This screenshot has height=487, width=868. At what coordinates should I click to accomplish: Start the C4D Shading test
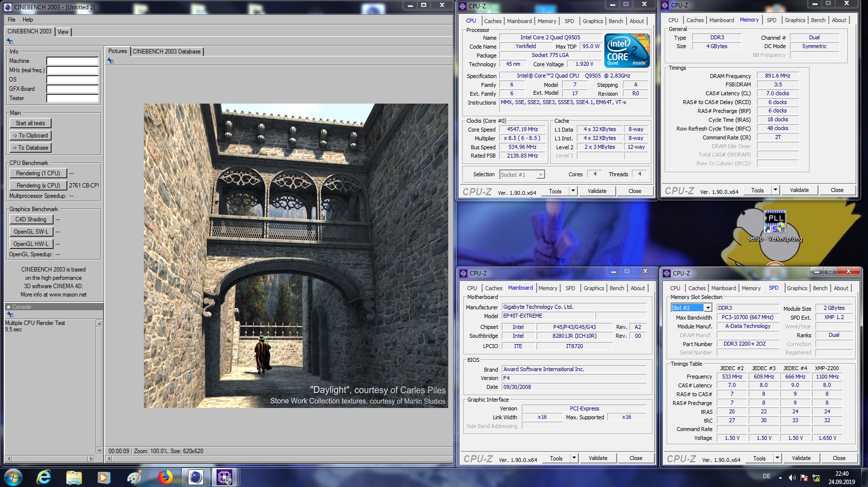[30, 219]
